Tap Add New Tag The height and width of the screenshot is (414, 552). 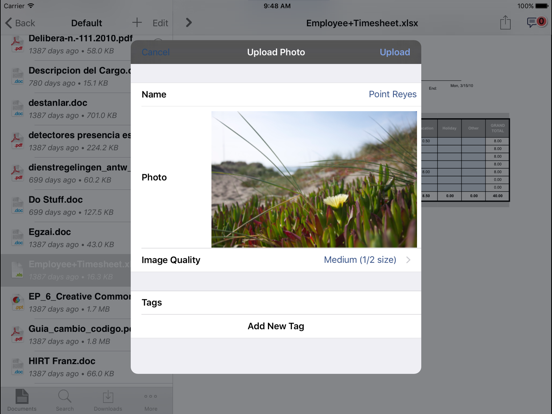pyautogui.click(x=276, y=326)
